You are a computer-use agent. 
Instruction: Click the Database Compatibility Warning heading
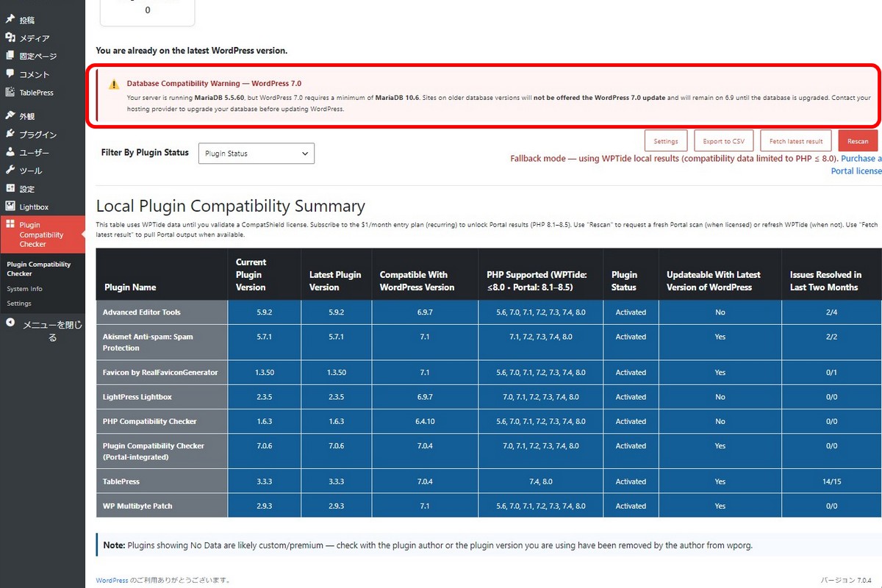coord(214,84)
